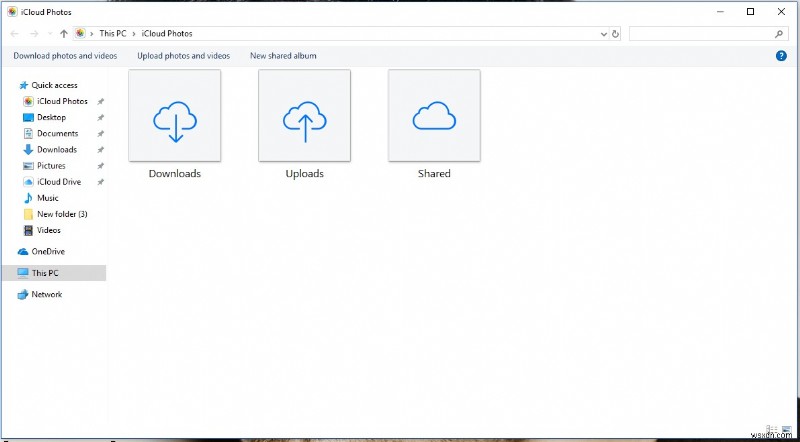Go forward with the right arrow
Viewport: 800px width, 442px height.
34,34
